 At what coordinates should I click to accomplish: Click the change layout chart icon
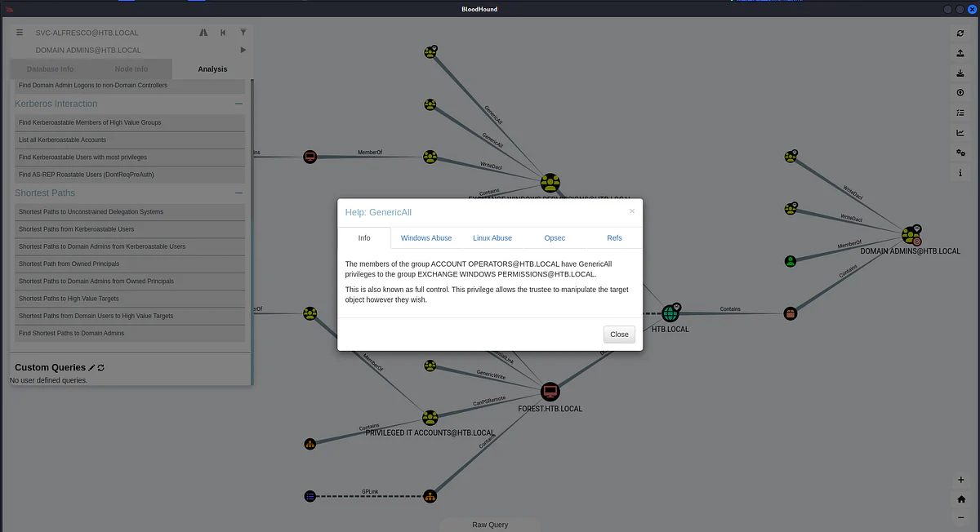coord(961,133)
